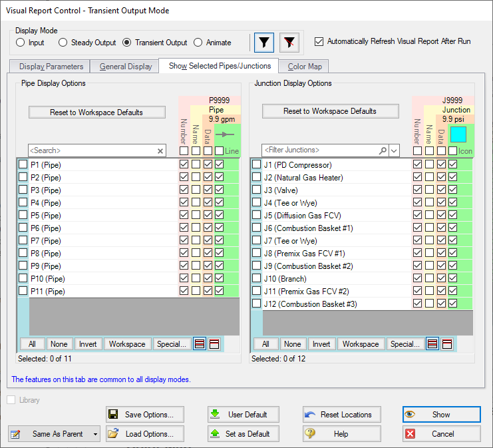
Task: Select the Steady Output radio button
Action: 63,43
